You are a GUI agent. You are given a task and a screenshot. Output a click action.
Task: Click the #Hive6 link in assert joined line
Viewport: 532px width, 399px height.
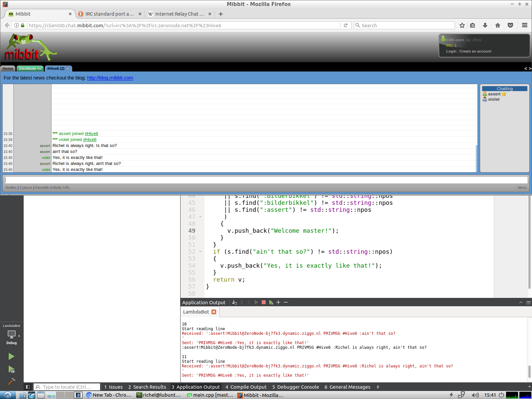(x=91, y=134)
